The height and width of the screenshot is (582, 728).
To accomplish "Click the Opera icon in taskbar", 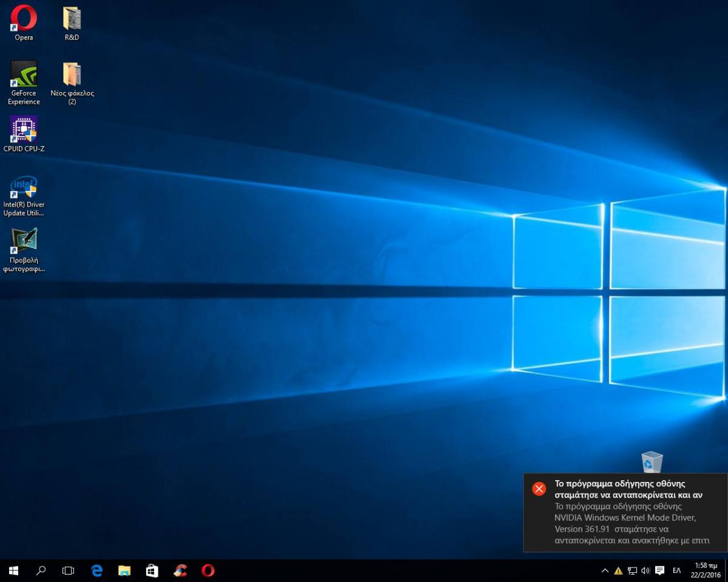I will 208,570.
